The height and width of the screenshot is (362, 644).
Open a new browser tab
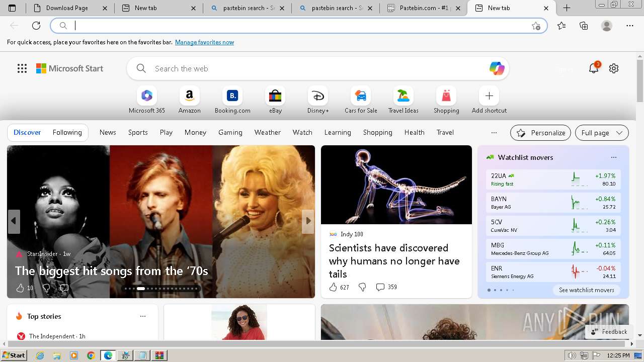point(567,8)
